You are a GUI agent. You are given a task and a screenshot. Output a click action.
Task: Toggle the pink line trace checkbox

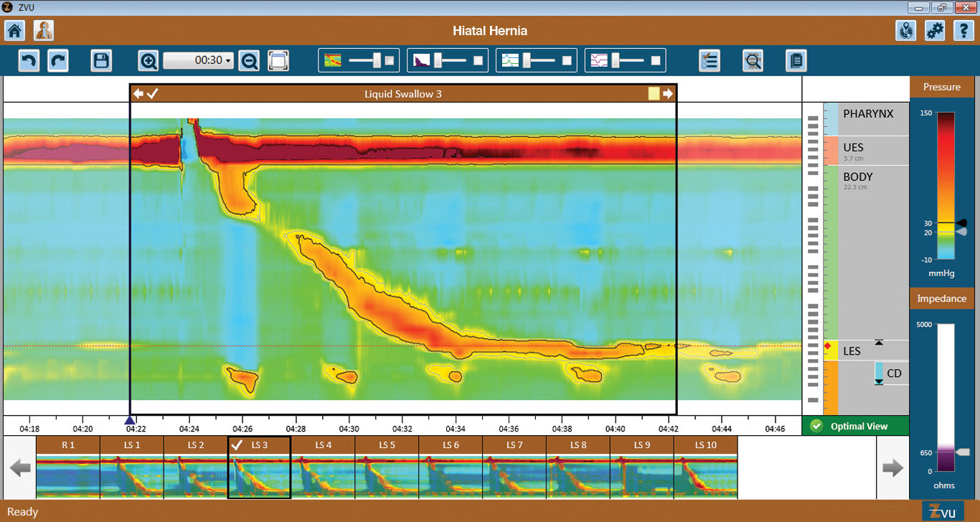pos(656,61)
